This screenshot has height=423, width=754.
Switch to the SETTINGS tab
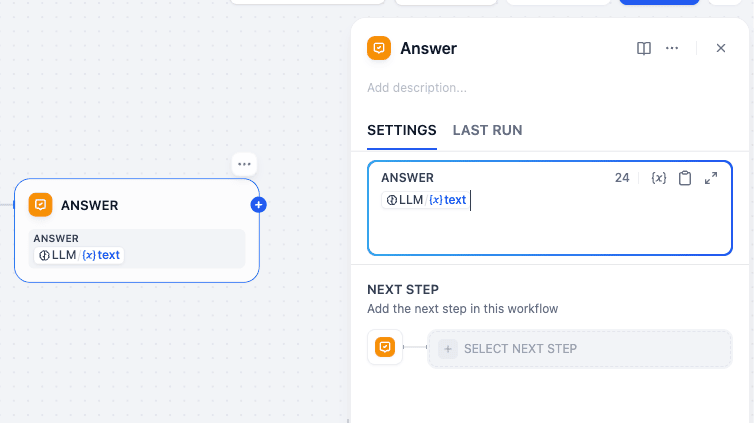click(x=402, y=130)
